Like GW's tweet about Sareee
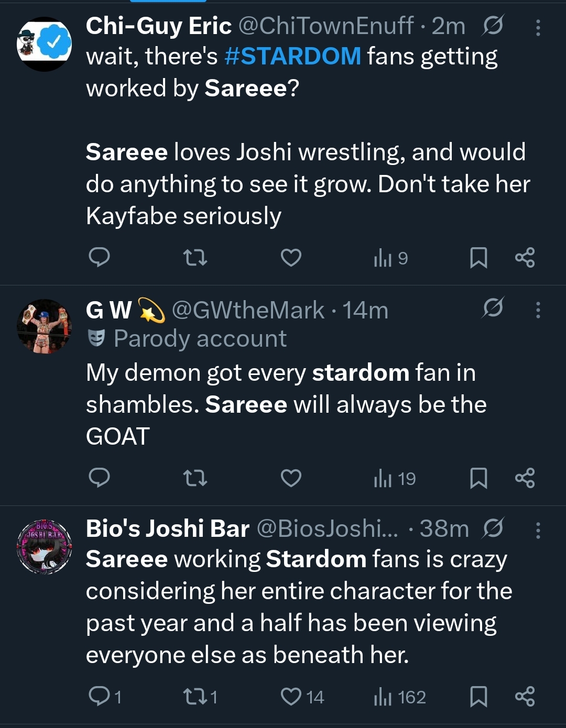 291,478
